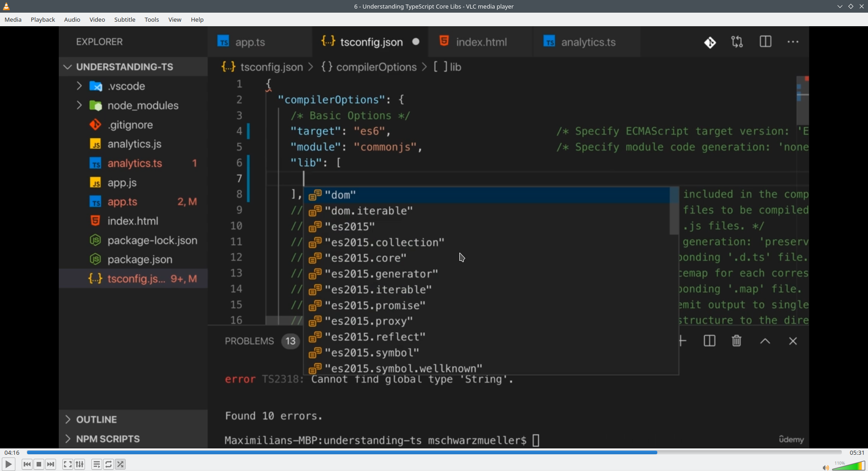Jump to the previous media item
The image size is (868, 471).
coord(27,464)
